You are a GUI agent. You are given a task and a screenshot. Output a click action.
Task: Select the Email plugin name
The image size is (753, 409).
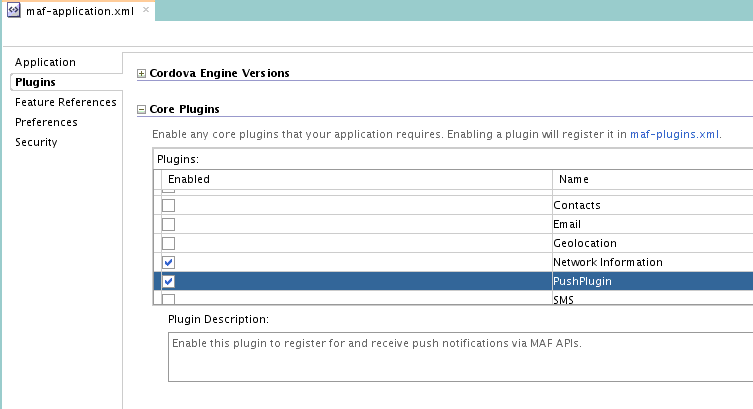click(x=567, y=224)
